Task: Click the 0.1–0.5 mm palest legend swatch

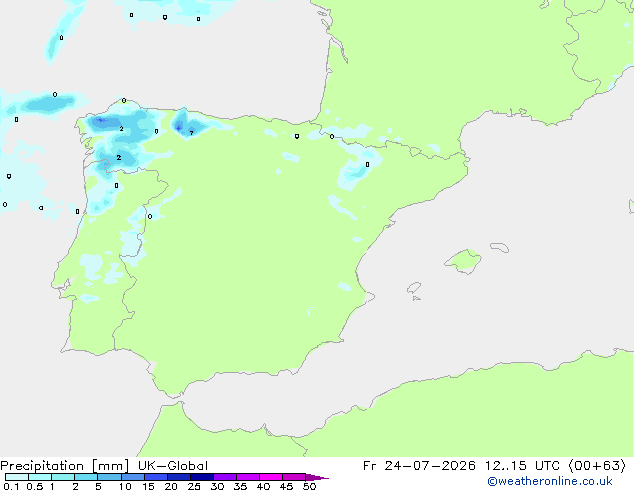Action: 17,477
